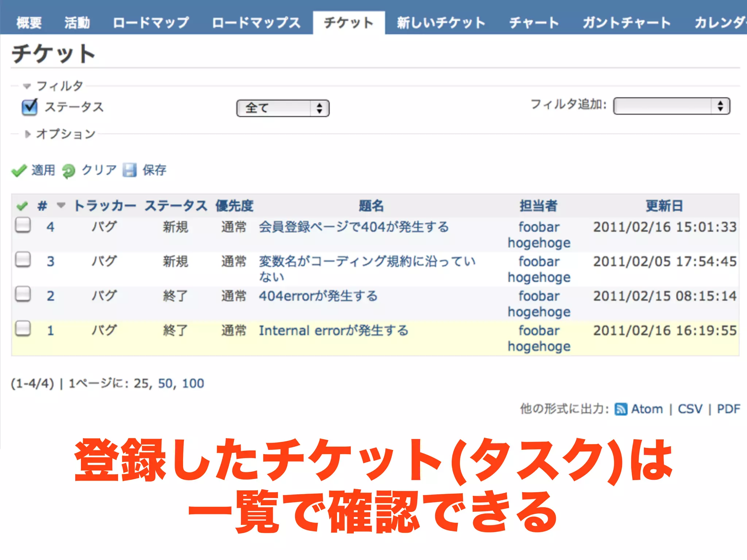Switch to the ロードマップ tab
The image size is (747, 560).
pyautogui.click(x=151, y=23)
